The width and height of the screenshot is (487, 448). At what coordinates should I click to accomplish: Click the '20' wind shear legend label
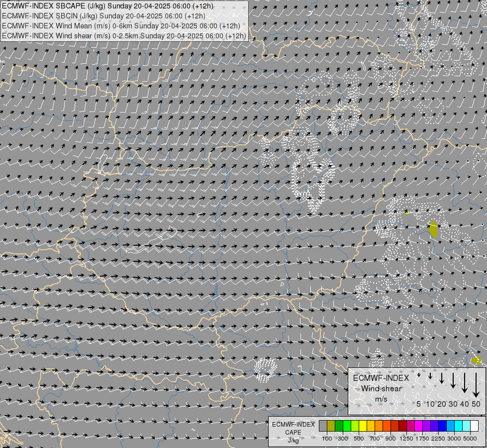pyautogui.click(x=442, y=404)
